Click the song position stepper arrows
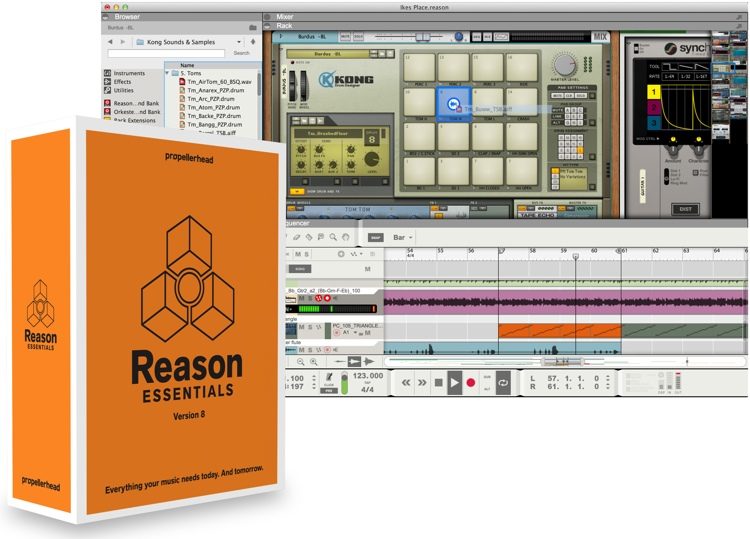 tap(314, 382)
